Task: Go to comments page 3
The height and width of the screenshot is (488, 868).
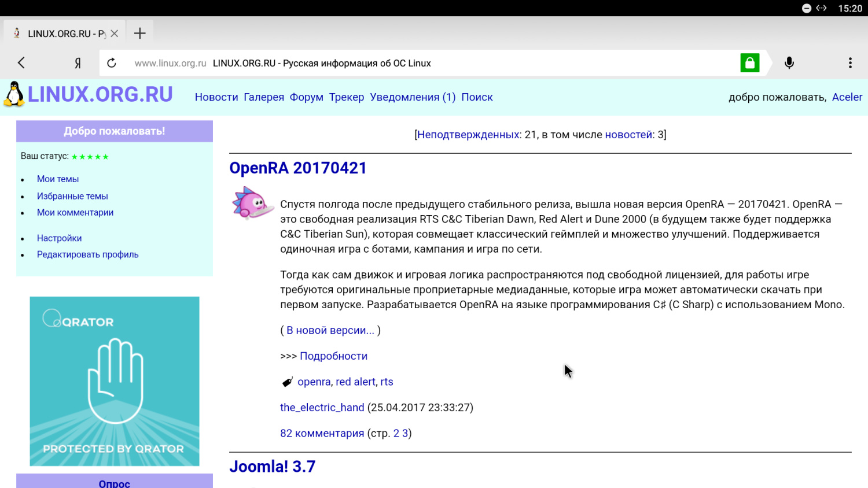Action: coord(405,433)
